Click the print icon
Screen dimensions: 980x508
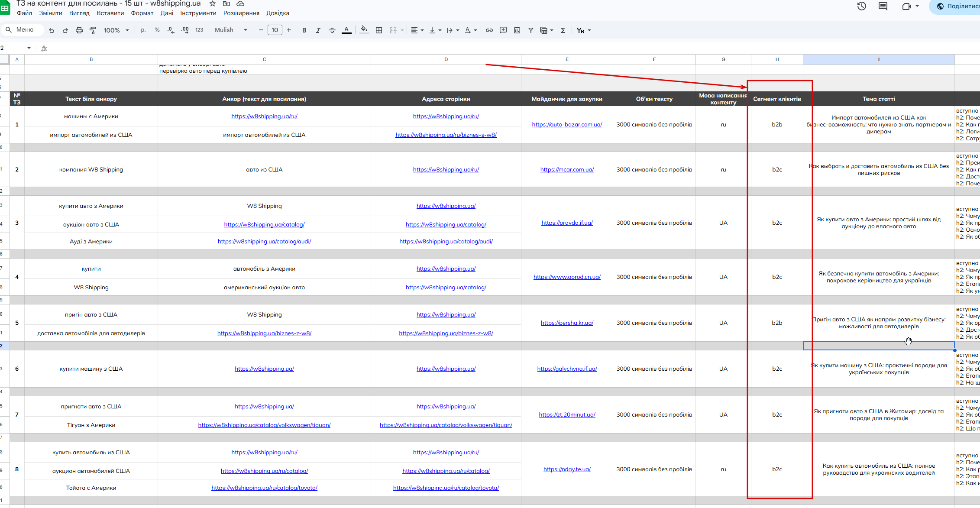pos(79,30)
